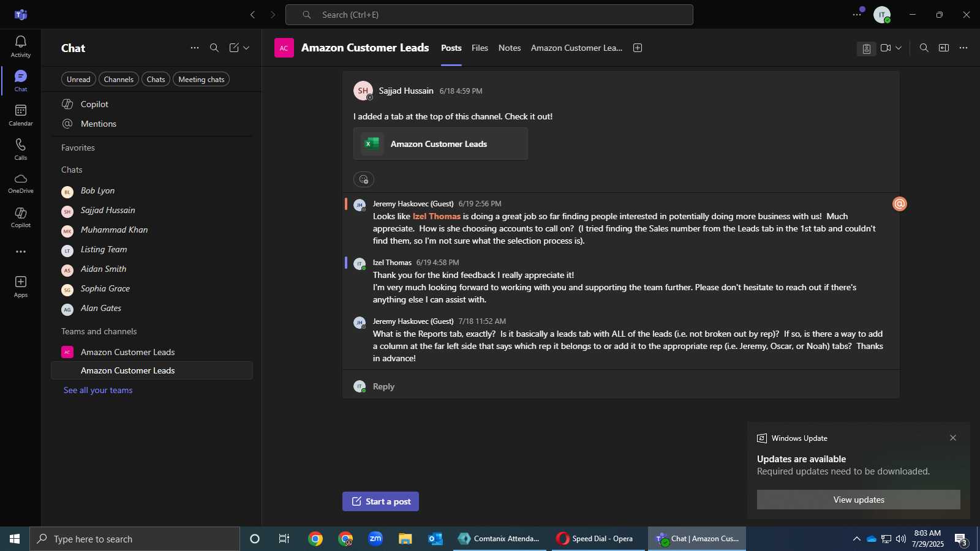Open channel more options ellipsis
Image resolution: width=980 pixels, height=551 pixels.
click(x=963, y=48)
